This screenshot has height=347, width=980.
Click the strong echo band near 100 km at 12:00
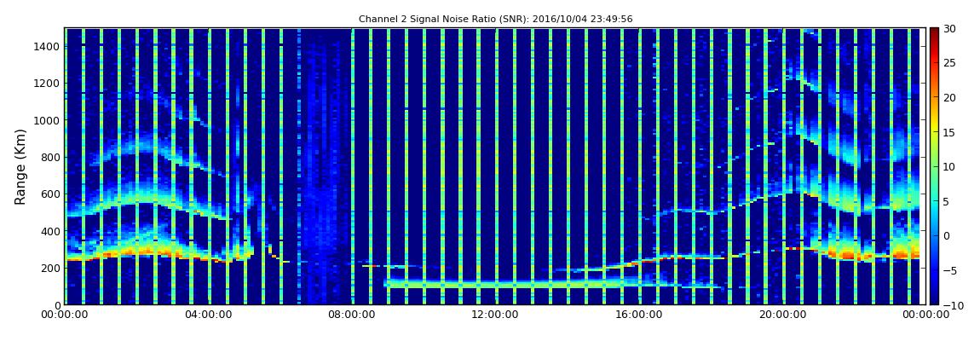(493, 285)
